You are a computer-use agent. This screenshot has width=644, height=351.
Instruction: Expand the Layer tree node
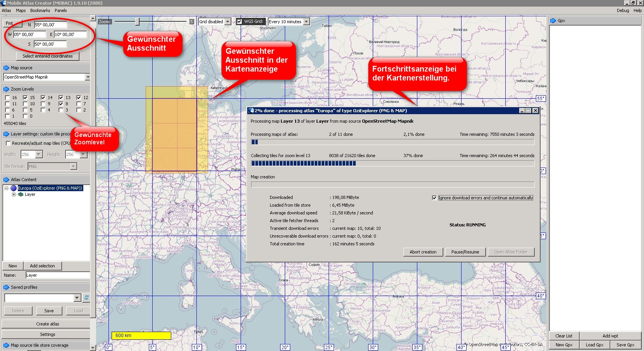[14, 195]
